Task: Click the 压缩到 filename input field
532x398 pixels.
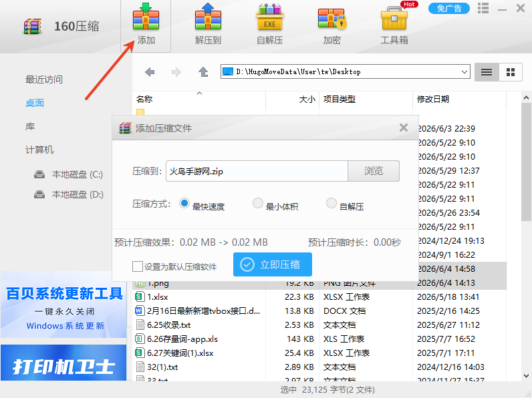Action: tap(257, 171)
